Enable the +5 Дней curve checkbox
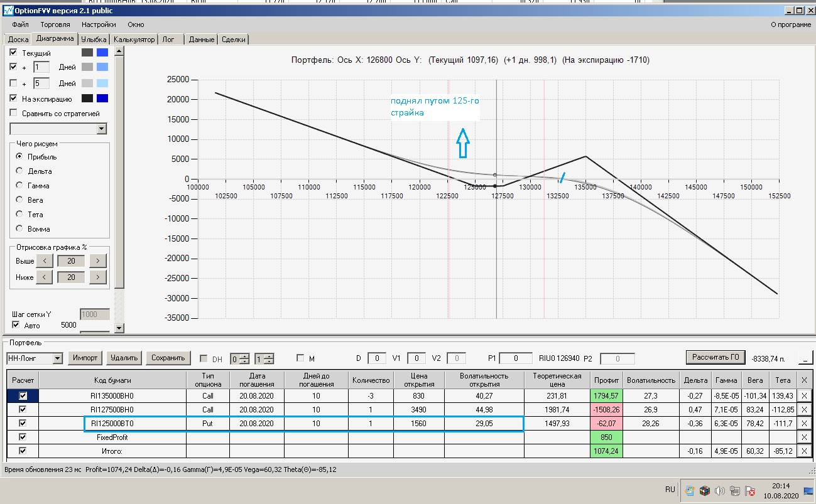 [x=13, y=83]
